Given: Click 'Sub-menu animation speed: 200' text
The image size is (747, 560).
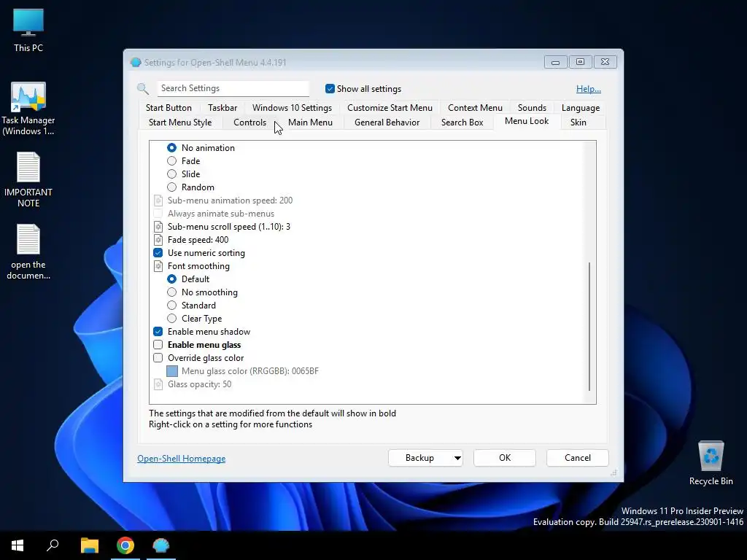Looking at the screenshot, I should coord(230,201).
